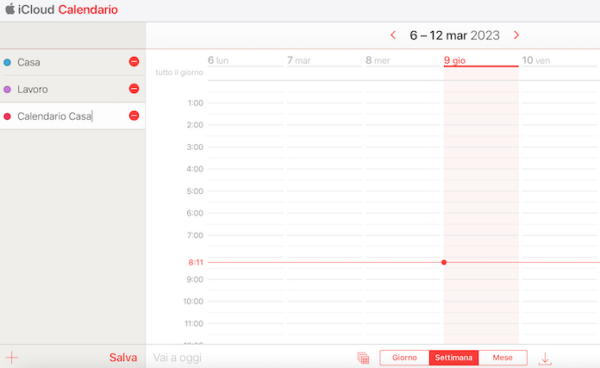Go to previous week with the left chevron
The image size is (600, 368).
(393, 35)
